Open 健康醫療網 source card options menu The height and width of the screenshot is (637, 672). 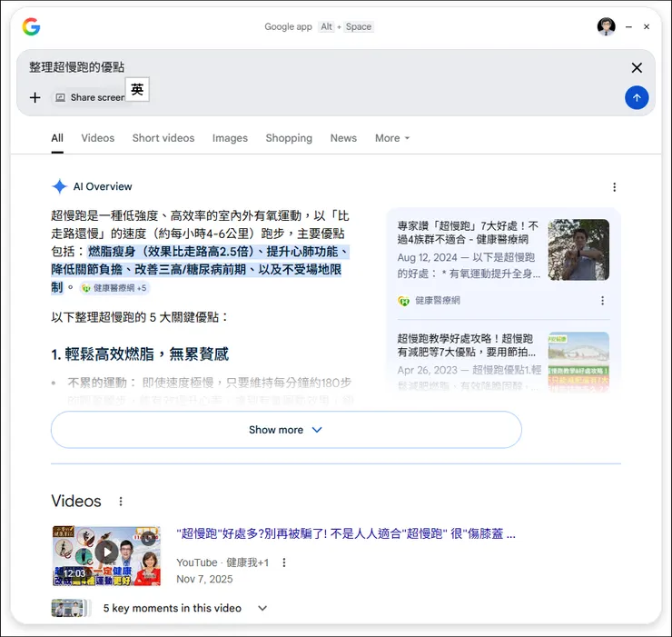[x=602, y=301]
